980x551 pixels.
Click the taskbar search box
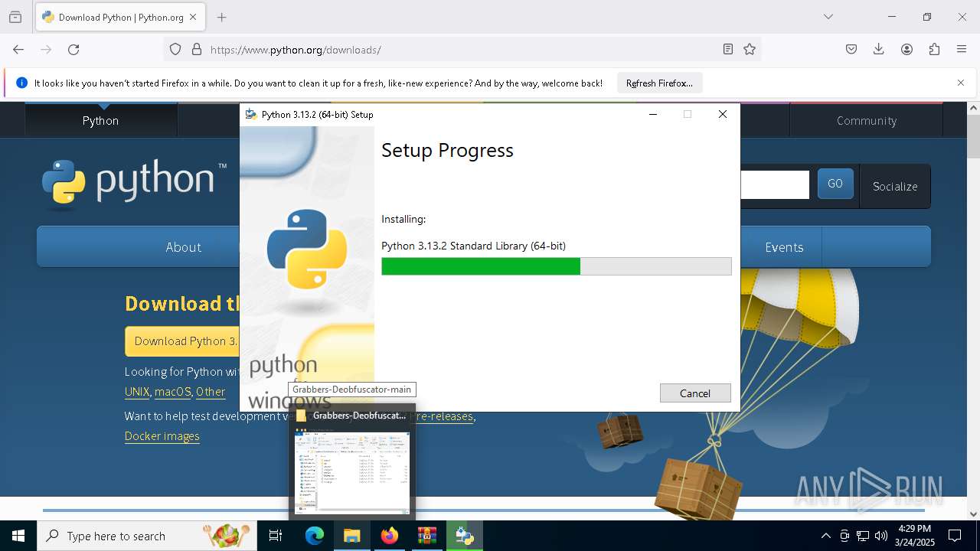tap(147, 536)
